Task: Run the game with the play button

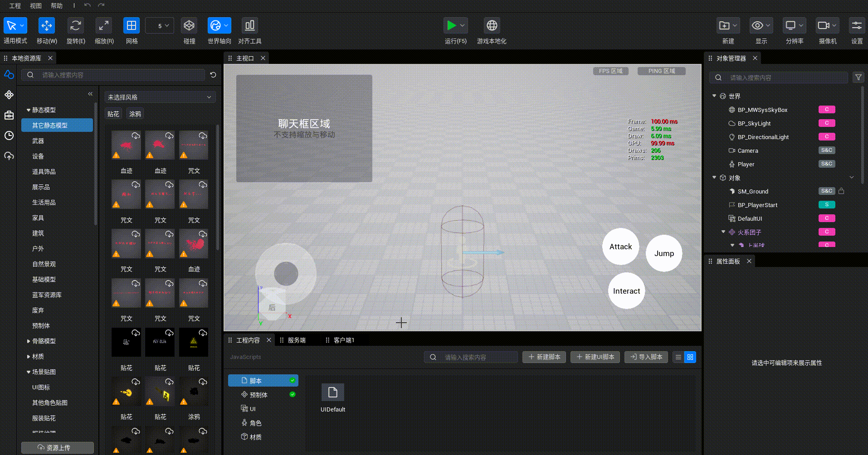Action: [x=451, y=25]
